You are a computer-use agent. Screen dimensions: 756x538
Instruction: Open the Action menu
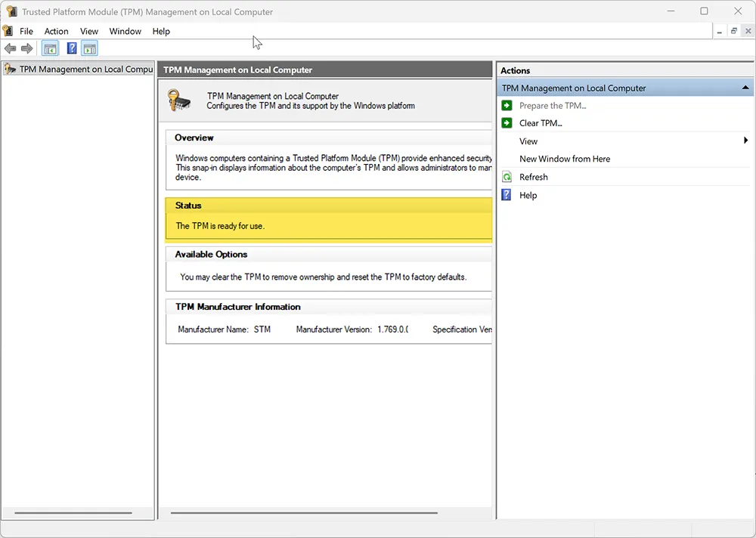(x=56, y=31)
